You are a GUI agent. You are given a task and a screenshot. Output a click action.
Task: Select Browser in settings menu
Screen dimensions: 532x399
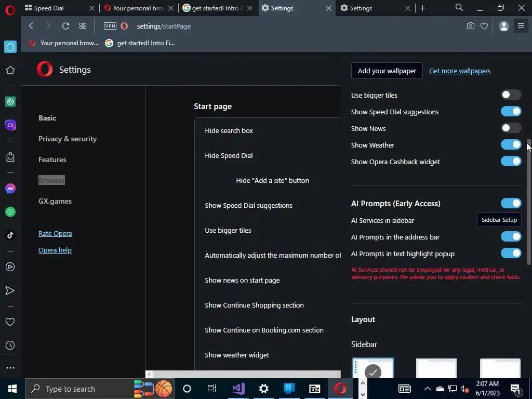pos(51,180)
